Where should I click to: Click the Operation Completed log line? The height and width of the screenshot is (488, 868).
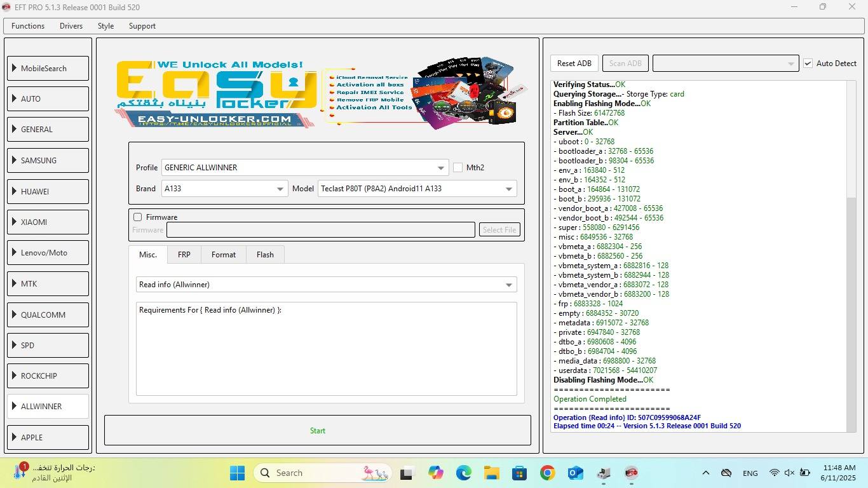coord(590,399)
